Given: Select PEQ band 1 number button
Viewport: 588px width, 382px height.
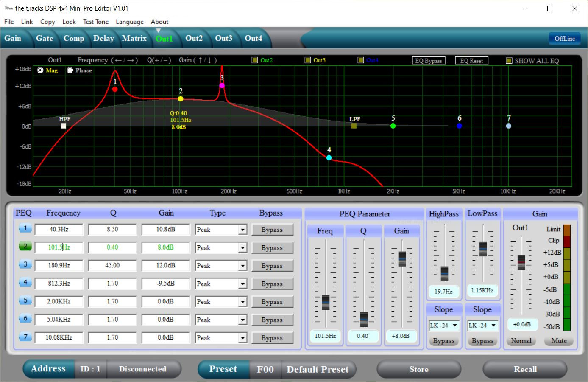Looking at the screenshot, I should point(25,229).
